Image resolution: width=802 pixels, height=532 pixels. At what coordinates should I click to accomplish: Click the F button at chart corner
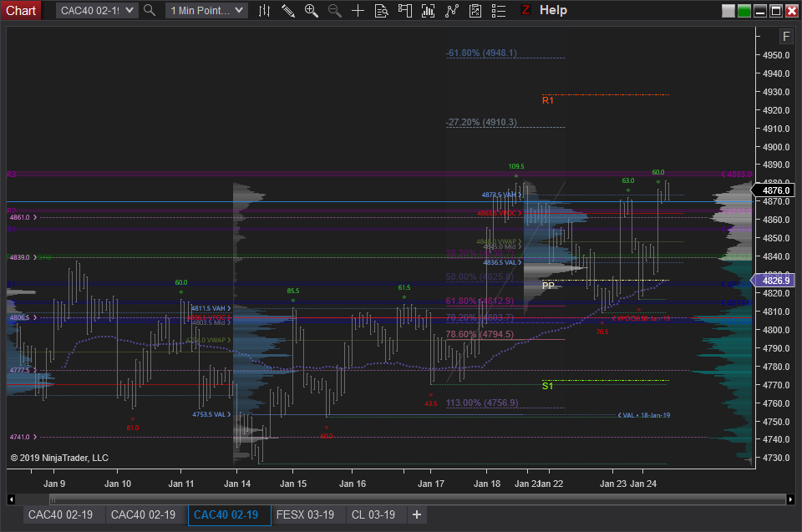click(786, 36)
